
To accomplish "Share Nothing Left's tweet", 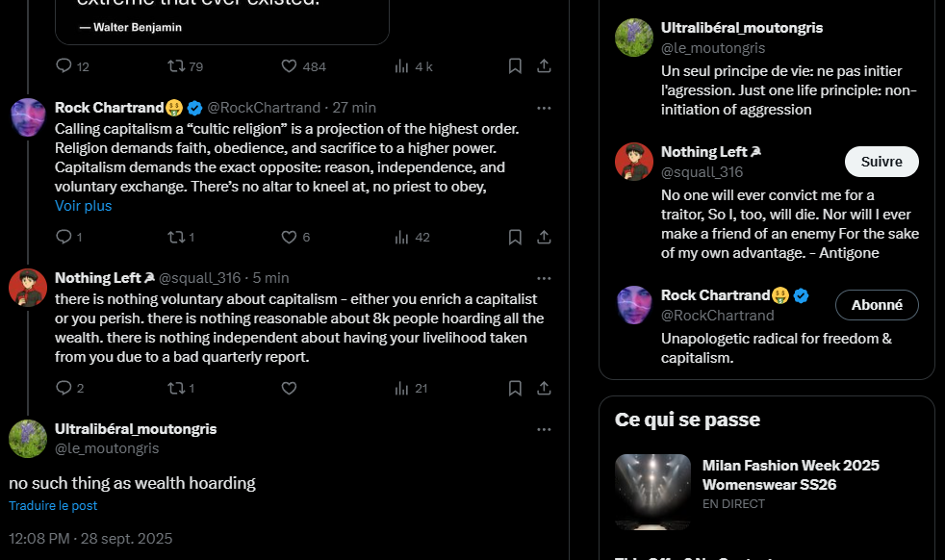I will (544, 388).
